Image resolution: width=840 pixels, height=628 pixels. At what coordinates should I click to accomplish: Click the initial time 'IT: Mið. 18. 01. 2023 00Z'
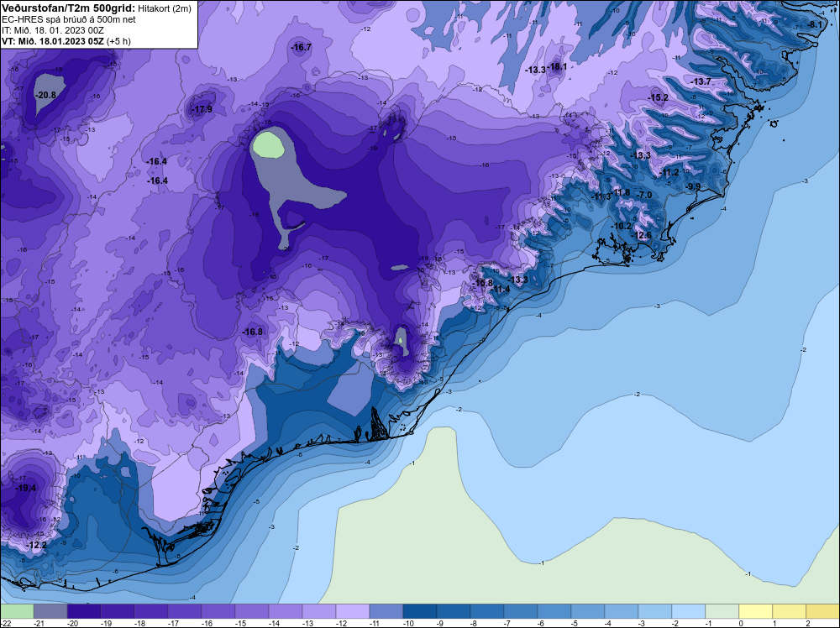[x=52, y=30]
